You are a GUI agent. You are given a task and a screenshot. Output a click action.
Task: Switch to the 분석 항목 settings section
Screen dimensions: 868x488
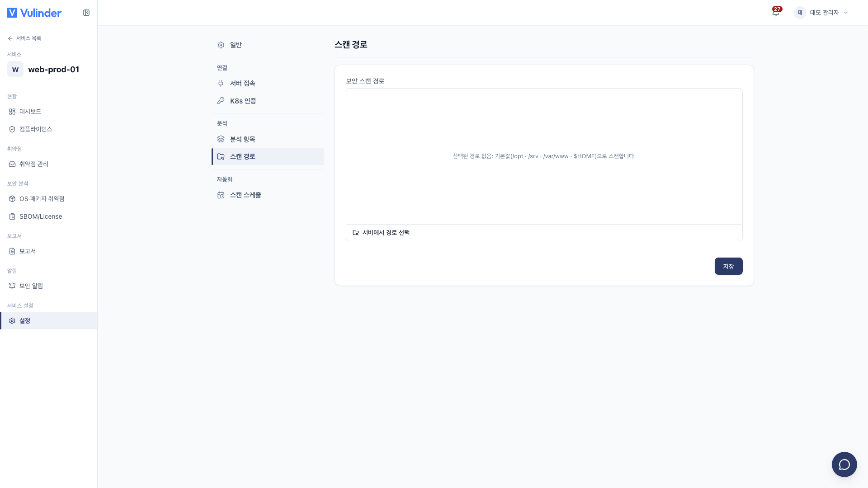[x=268, y=139]
